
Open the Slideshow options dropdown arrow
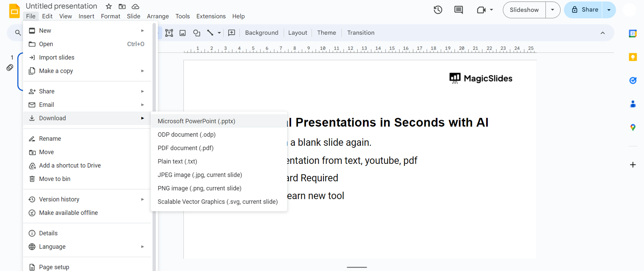pyautogui.click(x=553, y=10)
